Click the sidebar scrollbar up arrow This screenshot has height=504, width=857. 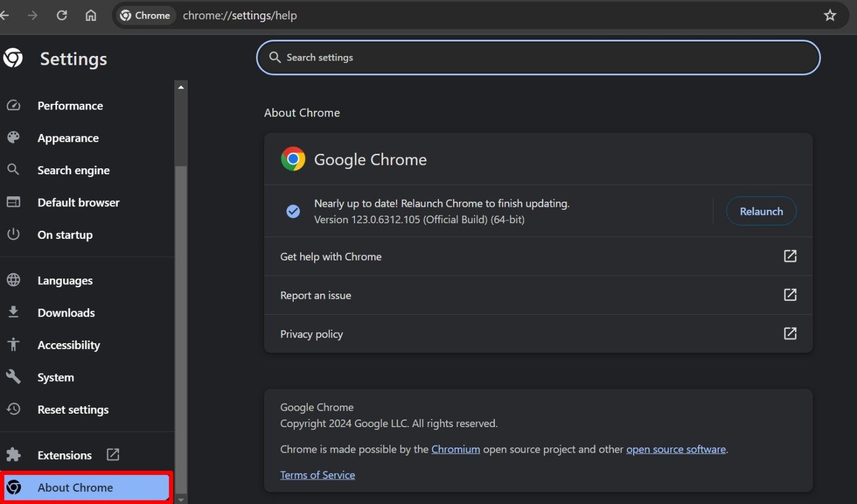[181, 87]
